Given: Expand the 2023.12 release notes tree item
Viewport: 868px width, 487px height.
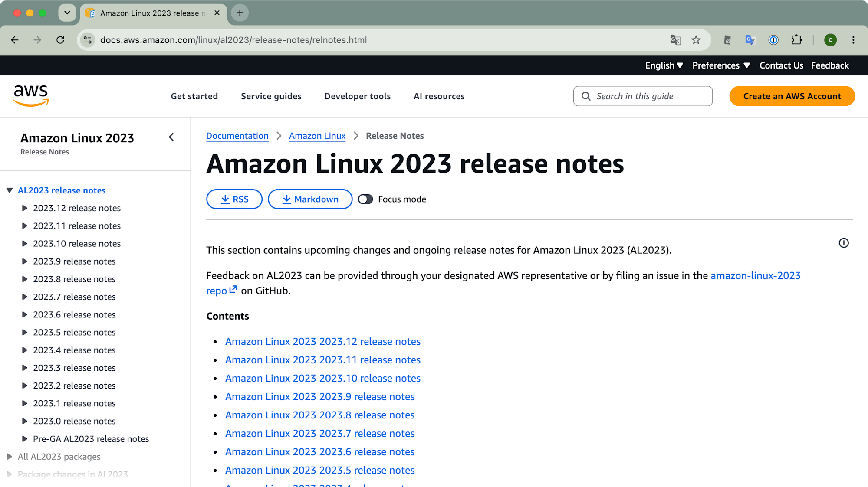Looking at the screenshot, I should pyautogui.click(x=25, y=208).
